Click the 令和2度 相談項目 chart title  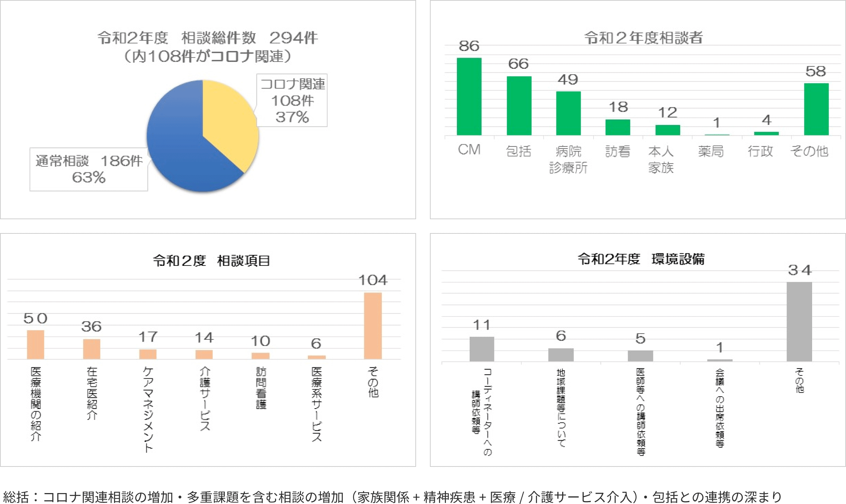click(x=211, y=261)
